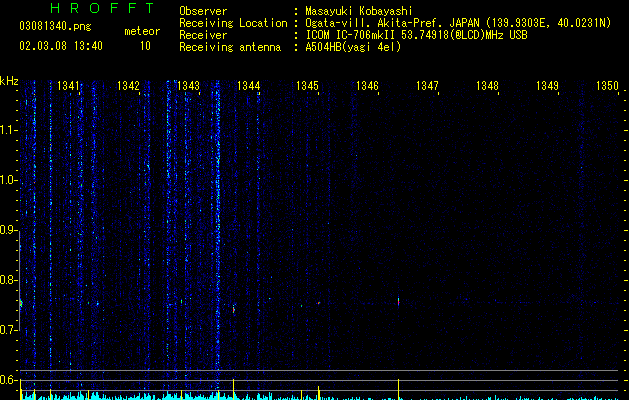Click the 1.1 kHz axis label
629x400 pixels.
(x=8, y=130)
